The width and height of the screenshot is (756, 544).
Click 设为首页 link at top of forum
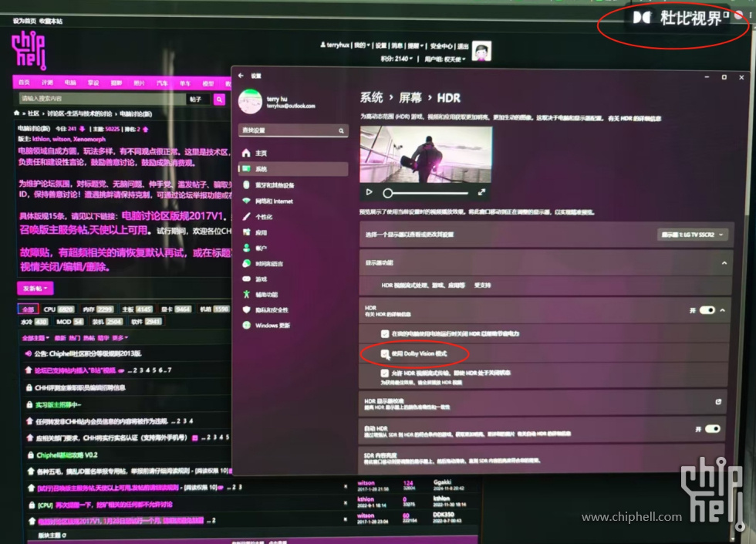coord(25,21)
